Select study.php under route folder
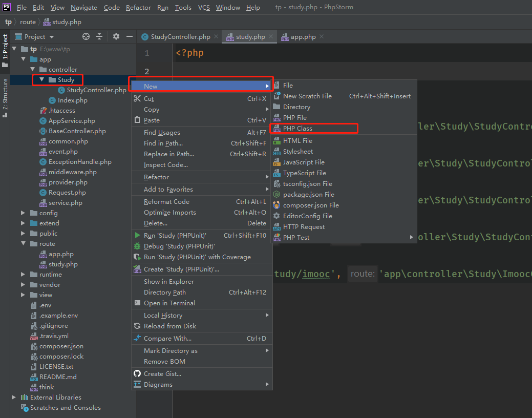This screenshot has height=418, width=532. point(63,264)
